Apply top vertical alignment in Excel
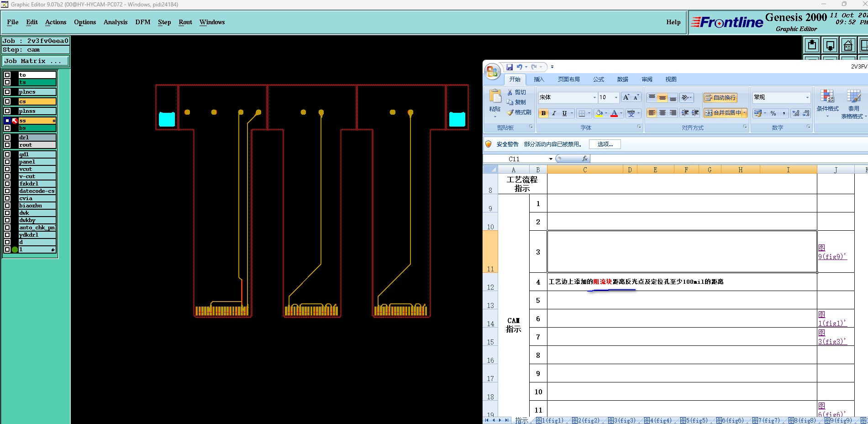 [652, 97]
